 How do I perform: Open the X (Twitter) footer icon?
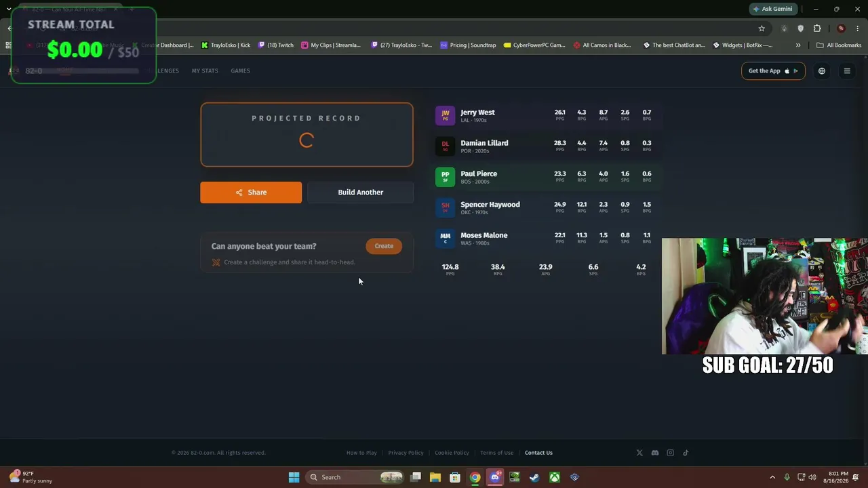coord(639,453)
